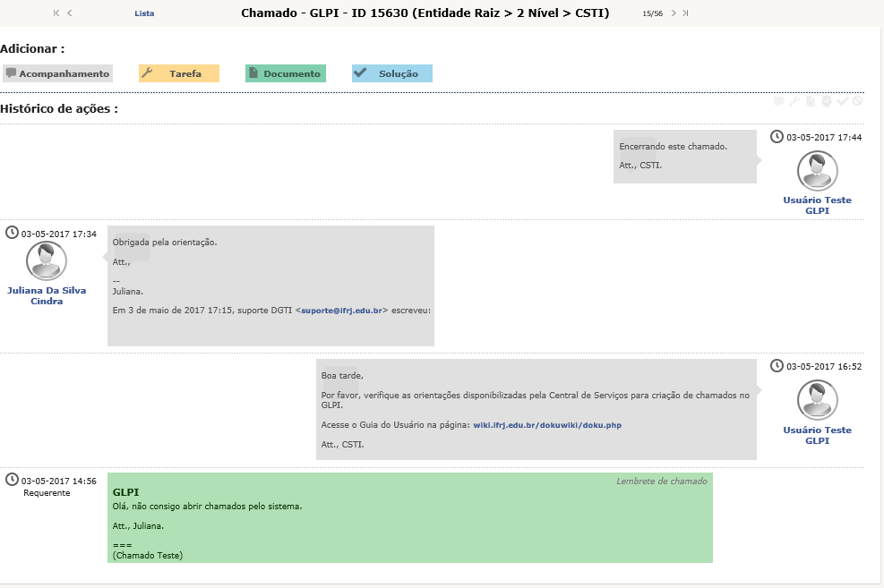Go to the first ticket arrow

pos(56,13)
